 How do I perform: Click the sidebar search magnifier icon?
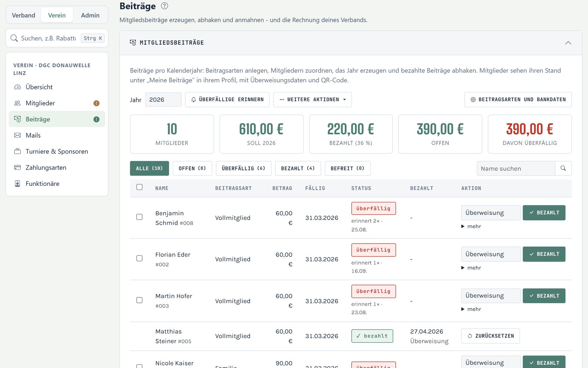point(14,38)
